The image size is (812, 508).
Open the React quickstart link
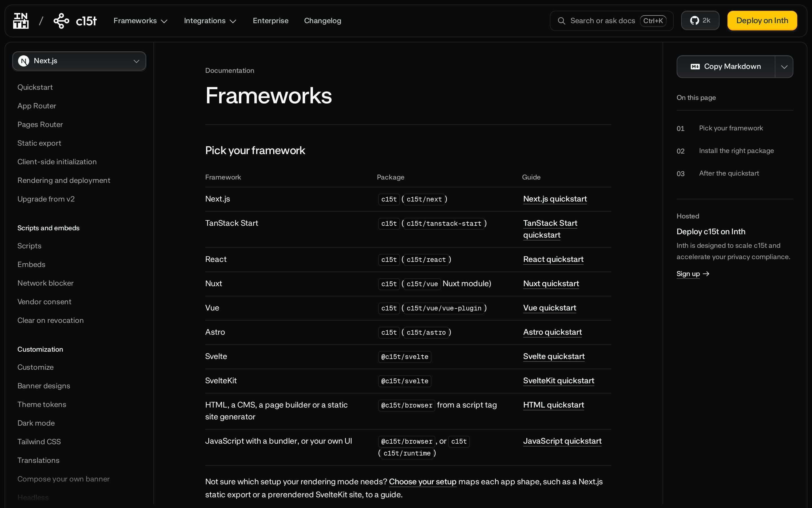(553, 259)
